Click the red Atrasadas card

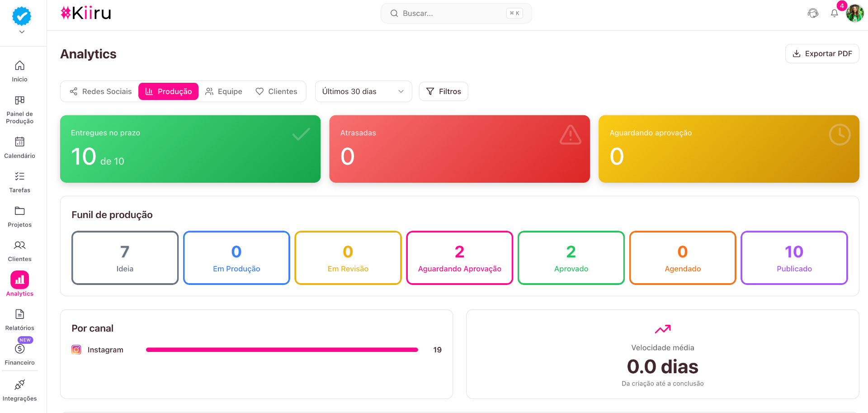click(x=460, y=149)
